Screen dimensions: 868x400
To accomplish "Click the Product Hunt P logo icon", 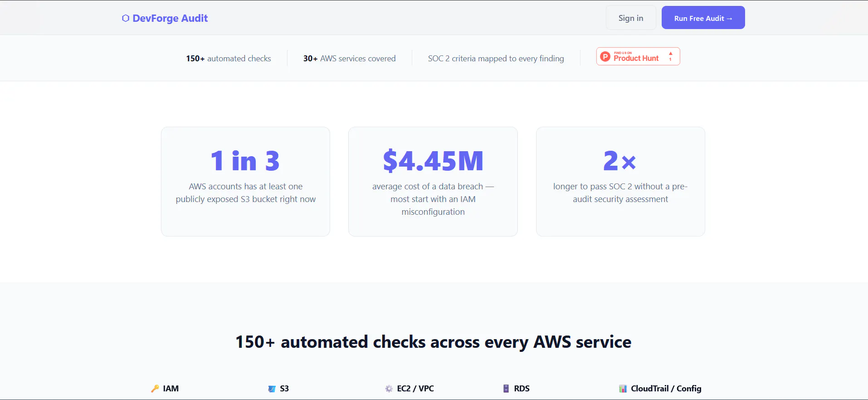I will click(x=605, y=56).
